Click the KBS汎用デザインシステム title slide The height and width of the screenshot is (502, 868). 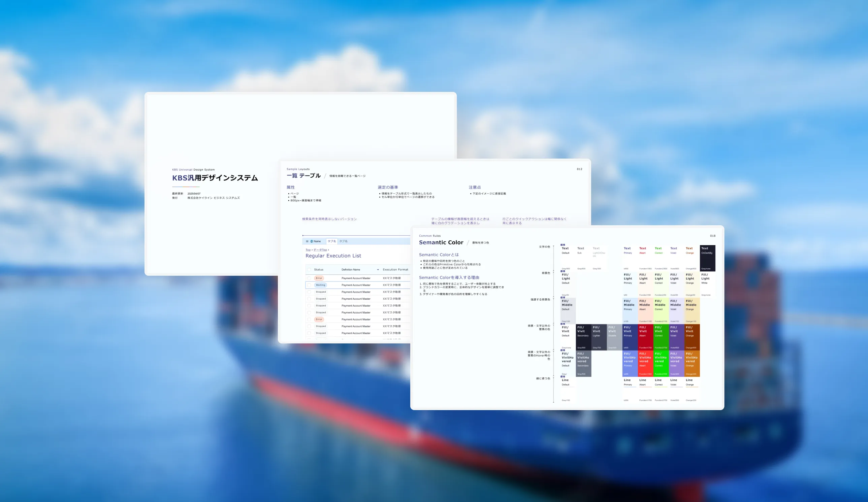(x=215, y=178)
